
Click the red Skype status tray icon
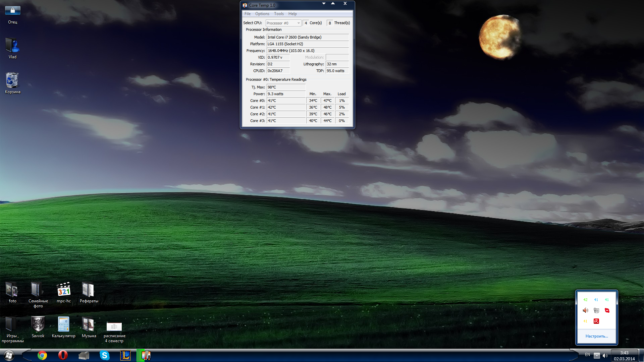point(607,310)
